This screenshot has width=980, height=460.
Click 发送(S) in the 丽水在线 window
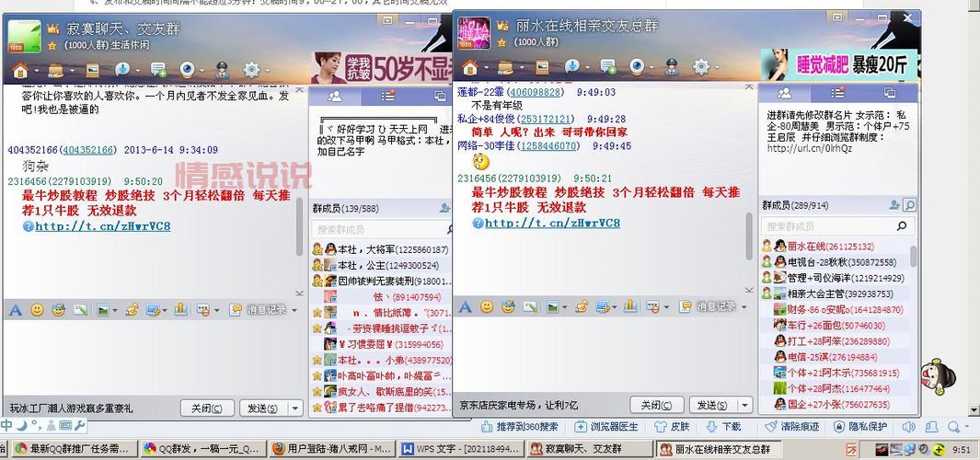coord(713,405)
